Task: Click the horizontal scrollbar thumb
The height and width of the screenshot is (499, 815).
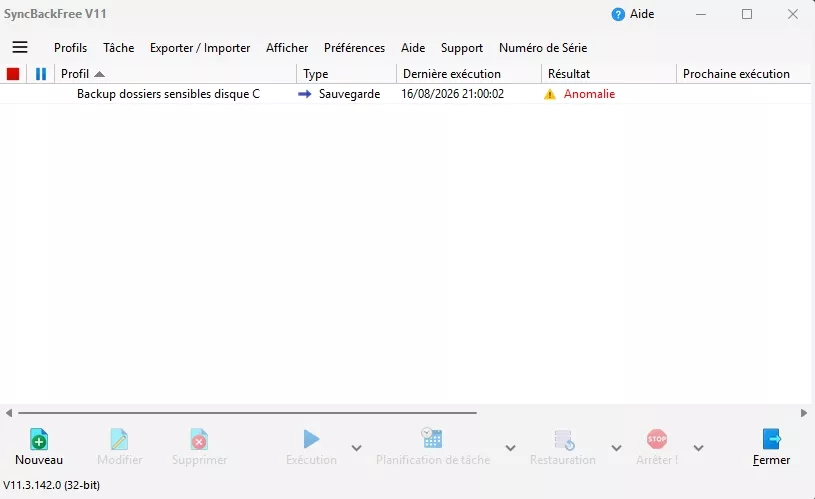Action: click(x=247, y=413)
